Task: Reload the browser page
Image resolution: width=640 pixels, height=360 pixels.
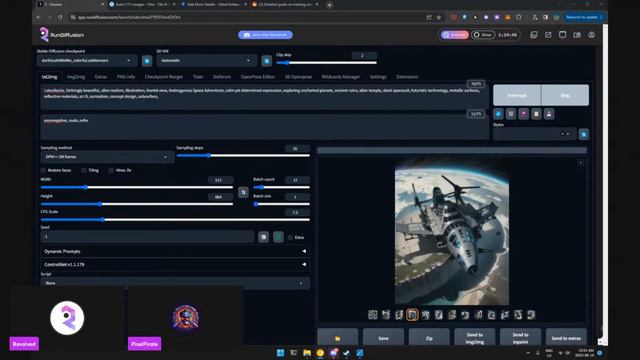Action: [60, 17]
